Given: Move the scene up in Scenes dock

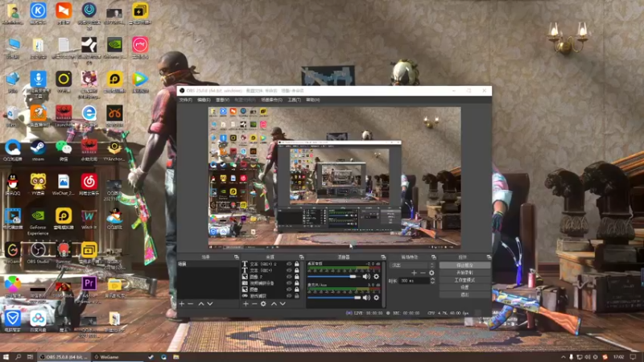Looking at the screenshot, I should (x=201, y=304).
